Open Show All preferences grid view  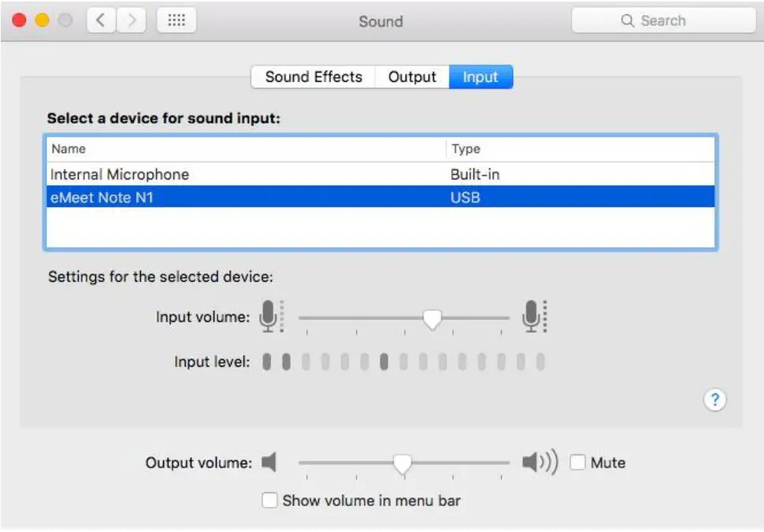177,20
